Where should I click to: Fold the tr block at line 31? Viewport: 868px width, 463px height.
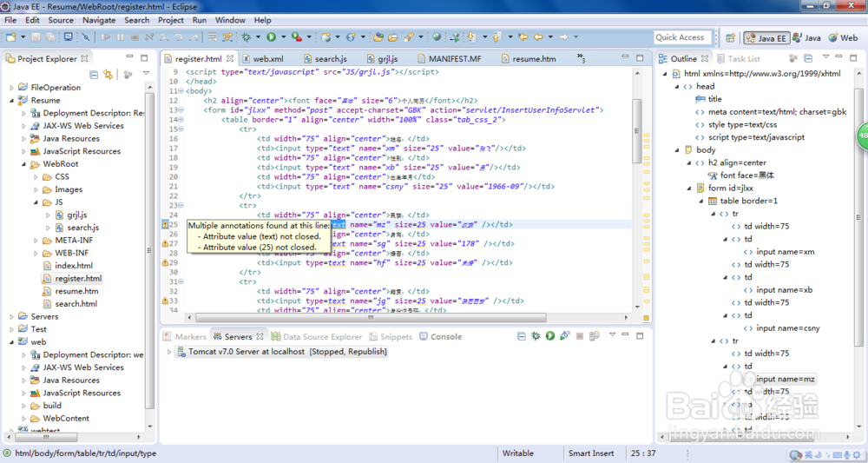181,282
